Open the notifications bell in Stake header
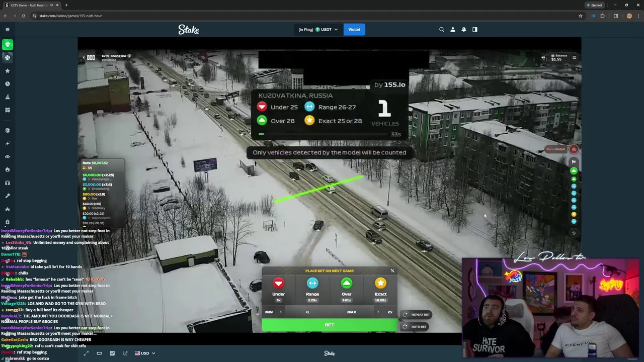Viewport: 644px width, 362px height. click(x=464, y=30)
